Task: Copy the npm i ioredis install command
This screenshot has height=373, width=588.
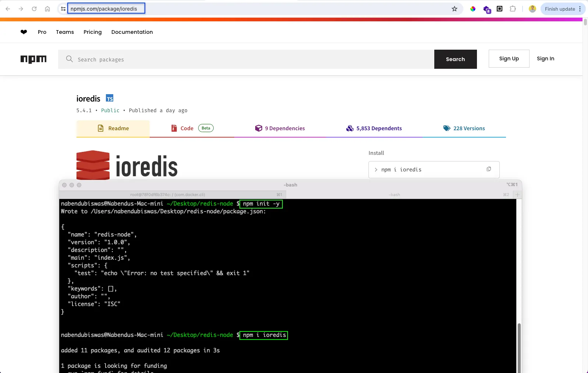Action: [489, 169]
